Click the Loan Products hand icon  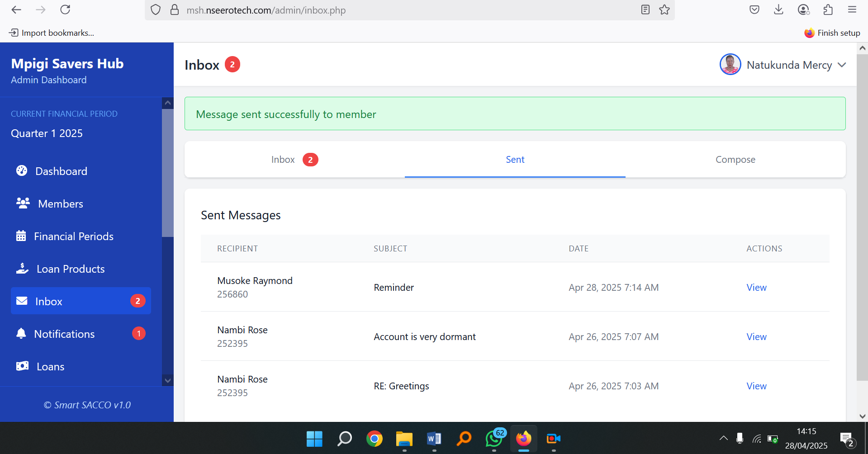point(22,268)
